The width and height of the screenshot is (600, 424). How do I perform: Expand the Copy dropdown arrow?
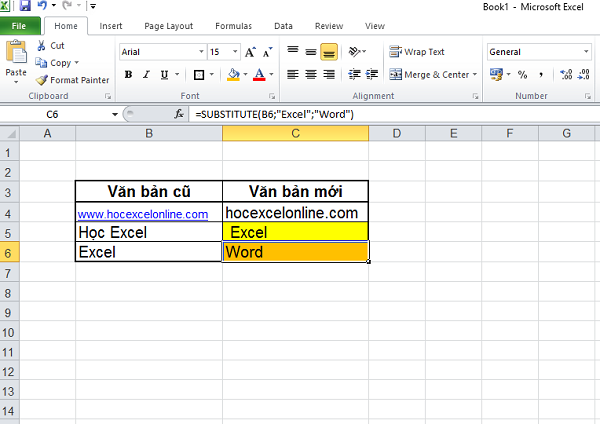tap(77, 62)
